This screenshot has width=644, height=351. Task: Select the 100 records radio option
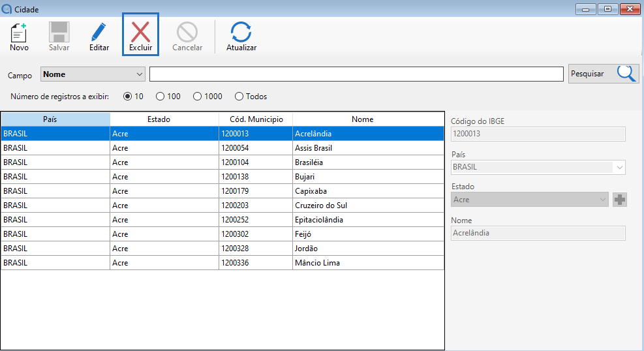pos(161,97)
